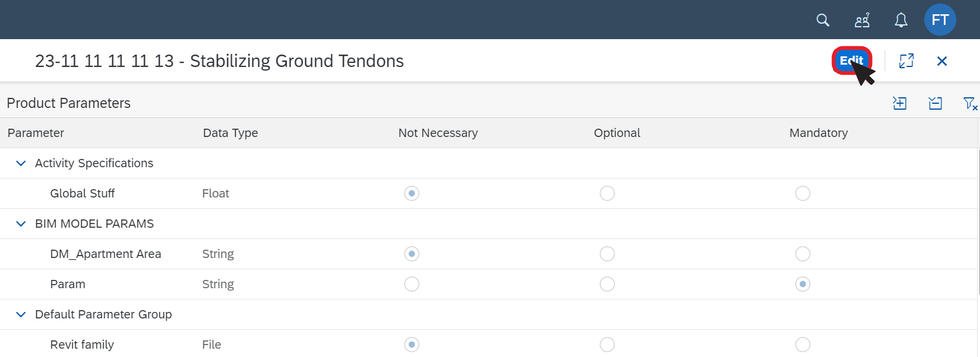
Task: Open the collaboration users icon
Action: [862, 20]
